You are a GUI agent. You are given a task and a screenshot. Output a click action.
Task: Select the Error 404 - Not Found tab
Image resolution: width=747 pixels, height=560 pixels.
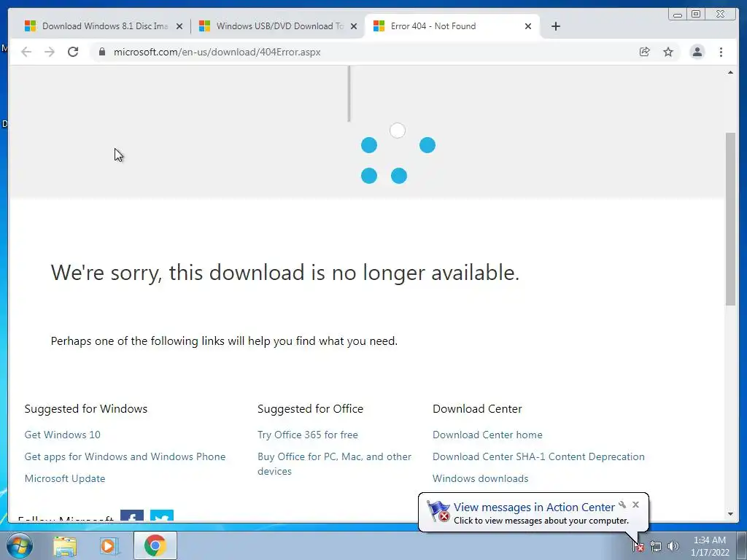[x=452, y=26]
